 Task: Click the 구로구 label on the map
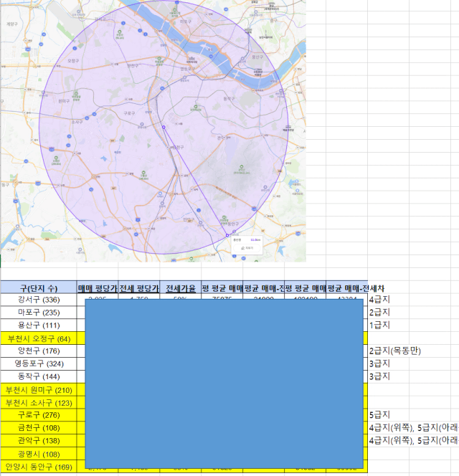[x=129, y=113]
